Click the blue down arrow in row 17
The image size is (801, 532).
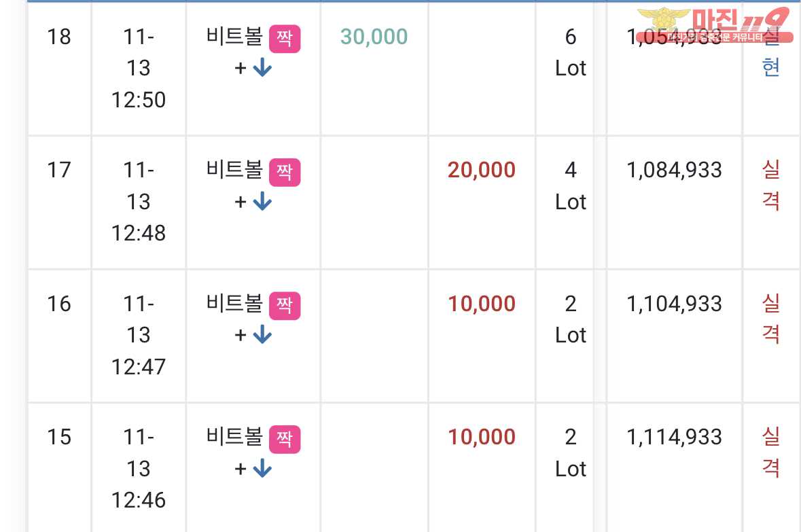click(x=262, y=201)
